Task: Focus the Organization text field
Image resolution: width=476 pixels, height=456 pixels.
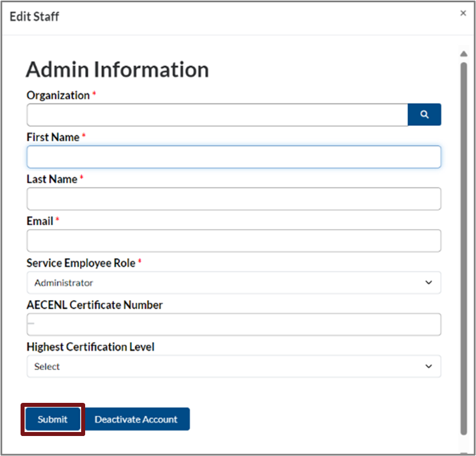Action: click(x=217, y=115)
